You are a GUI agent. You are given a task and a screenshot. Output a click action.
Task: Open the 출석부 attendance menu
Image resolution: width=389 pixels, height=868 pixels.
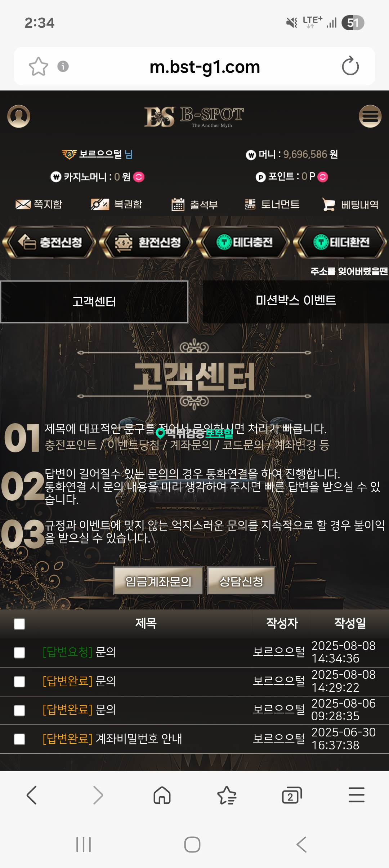pos(194,204)
